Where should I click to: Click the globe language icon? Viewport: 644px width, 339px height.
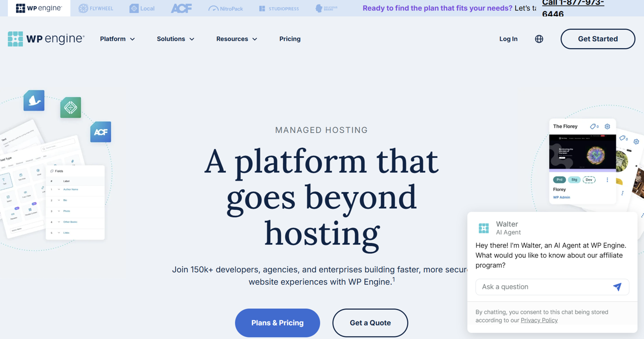[x=539, y=39]
